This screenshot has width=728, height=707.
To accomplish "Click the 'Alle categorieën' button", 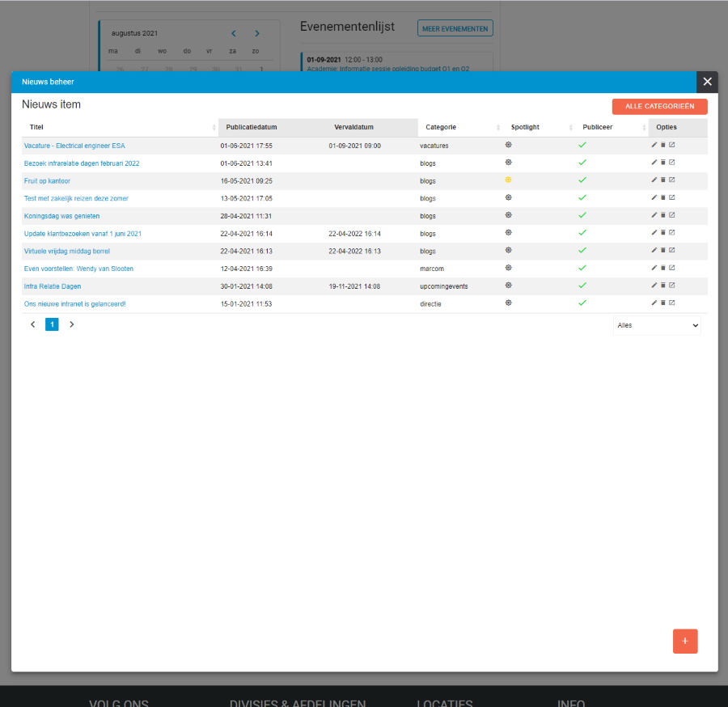I will (659, 107).
